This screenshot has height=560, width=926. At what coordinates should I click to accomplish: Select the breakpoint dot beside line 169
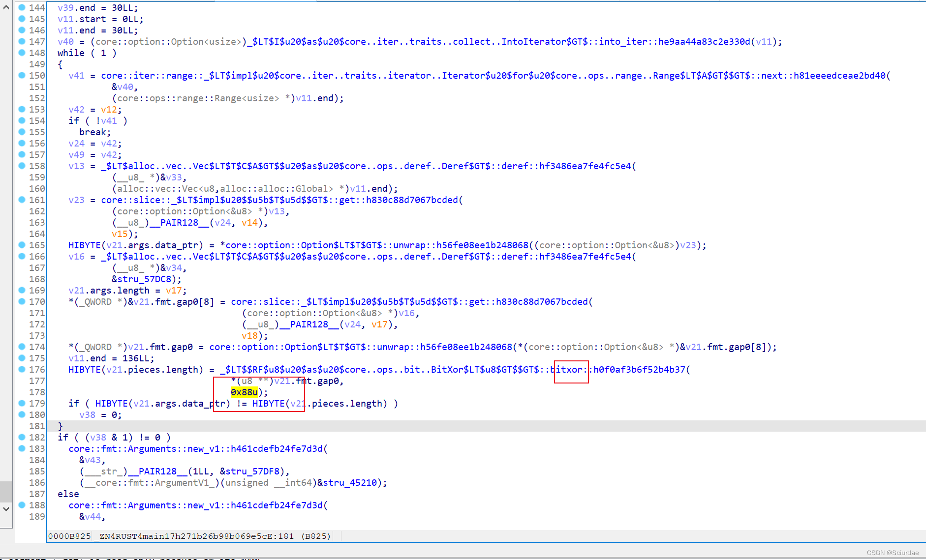pos(22,290)
